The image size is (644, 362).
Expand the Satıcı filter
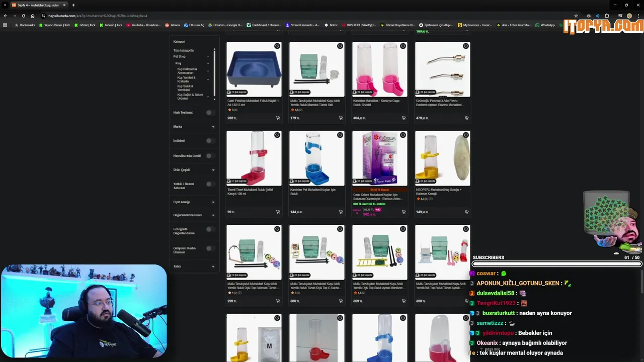click(x=213, y=266)
